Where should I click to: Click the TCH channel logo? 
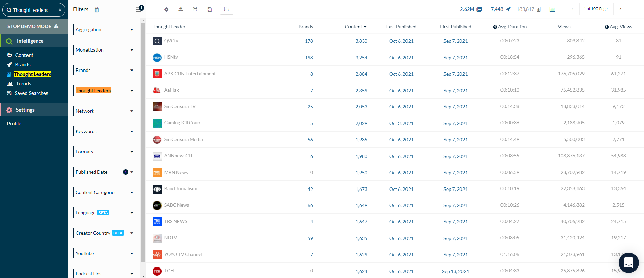coord(157,271)
